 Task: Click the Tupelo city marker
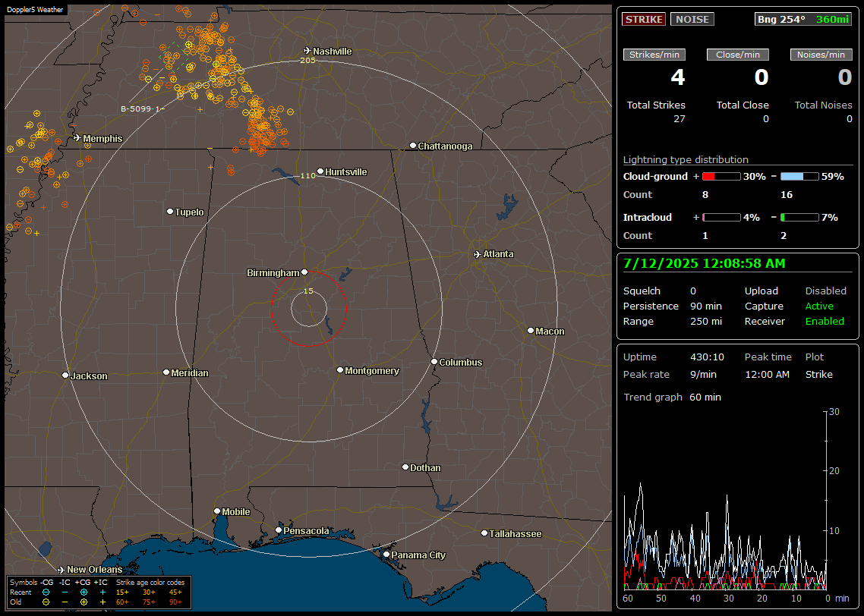pos(170,212)
